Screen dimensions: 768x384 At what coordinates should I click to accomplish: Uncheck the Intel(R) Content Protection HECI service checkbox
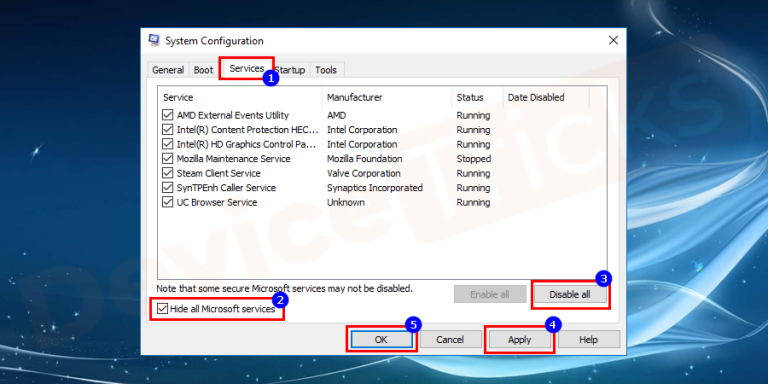(x=168, y=130)
